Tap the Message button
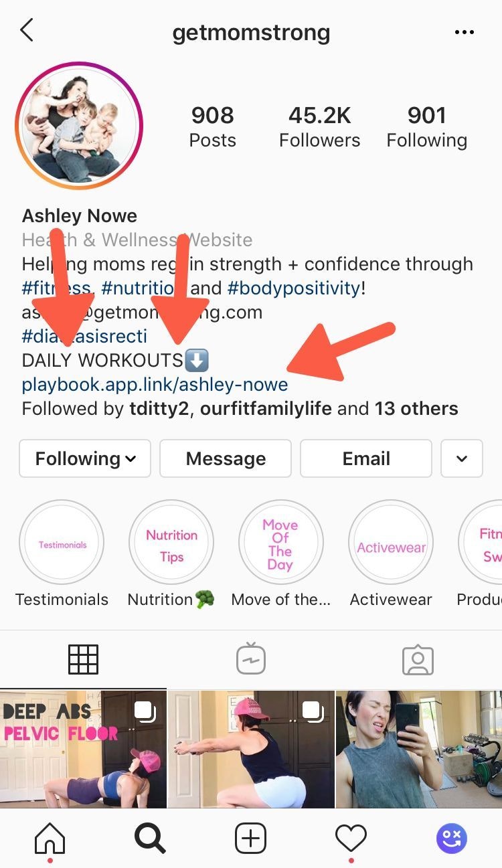Image resolution: width=502 pixels, height=868 pixels. point(226,458)
